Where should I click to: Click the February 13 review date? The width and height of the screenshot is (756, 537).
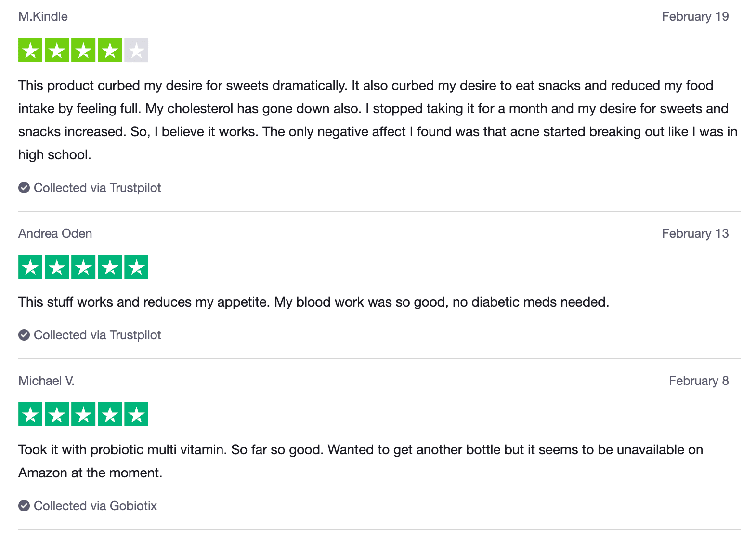tap(695, 233)
